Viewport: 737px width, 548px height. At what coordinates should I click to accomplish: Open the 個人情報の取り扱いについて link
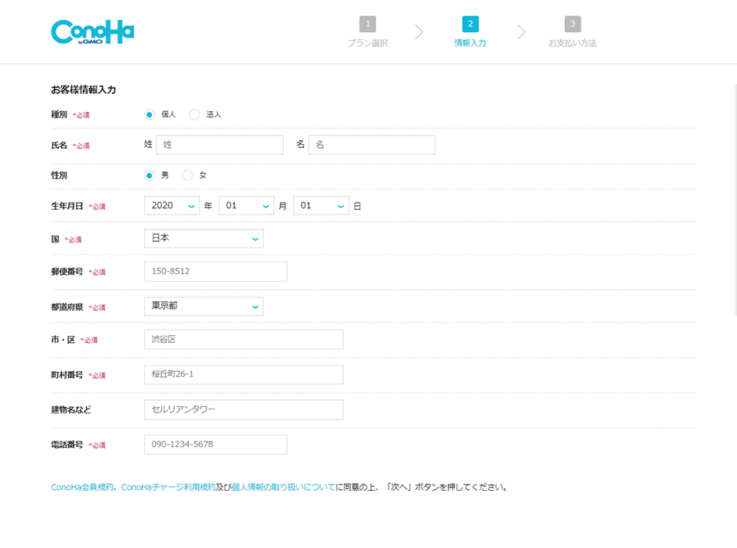coord(283,488)
